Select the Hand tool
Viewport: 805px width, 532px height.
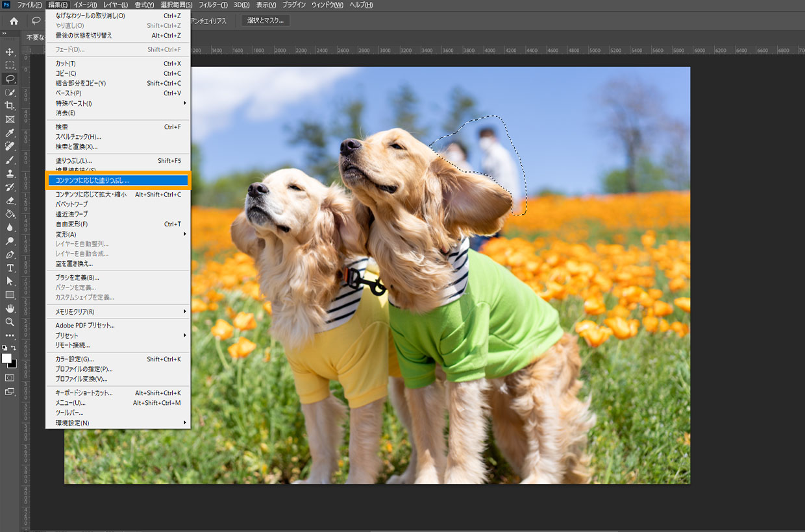pyautogui.click(x=10, y=308)
